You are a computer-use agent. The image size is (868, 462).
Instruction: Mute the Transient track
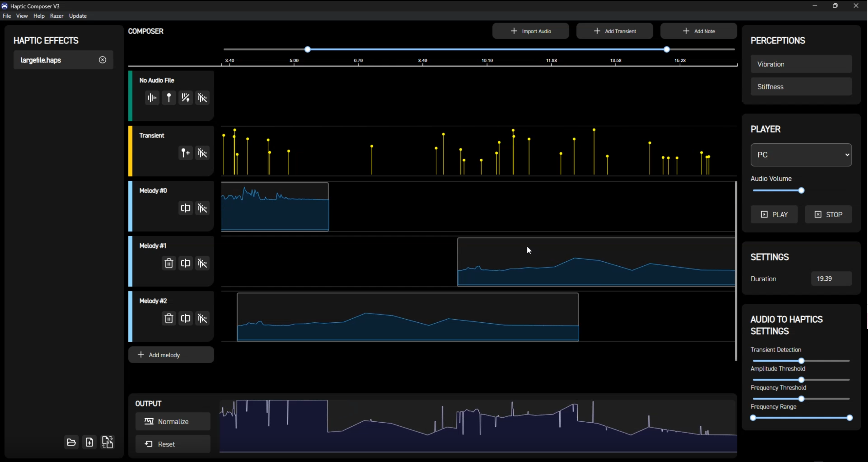(202, 153)
